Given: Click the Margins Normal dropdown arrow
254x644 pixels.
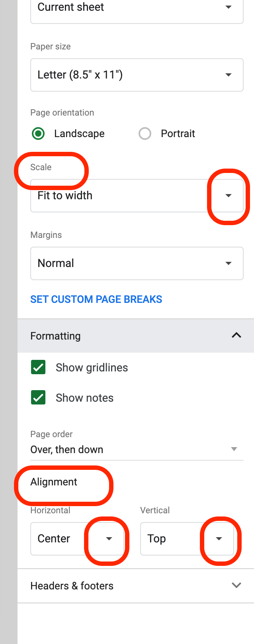Looking at the screenshot, I should point(229,263).
